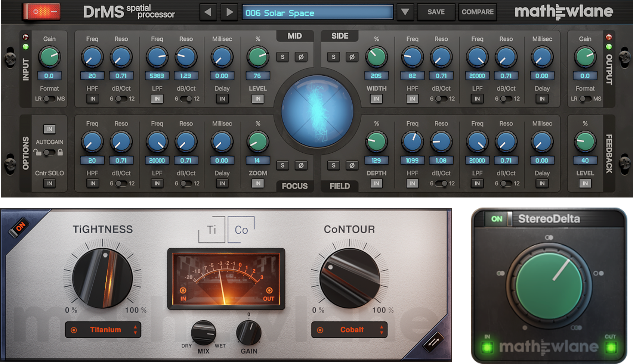Click the preset name field 006 Solar Space
633x364 pixels.
click(318, 13)
